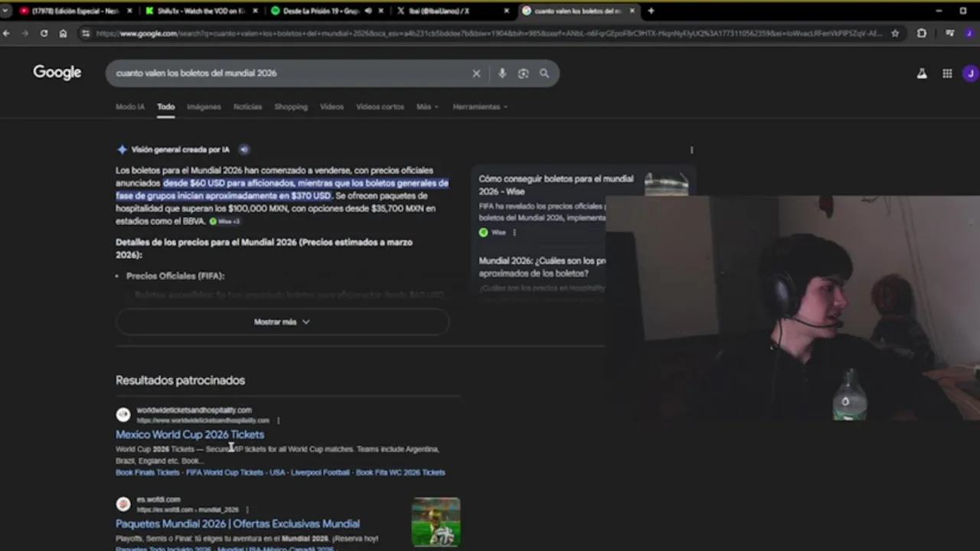
Task: Click the worldwideticketsandhospitality.com site name
Action: click(x=194, y=410)
